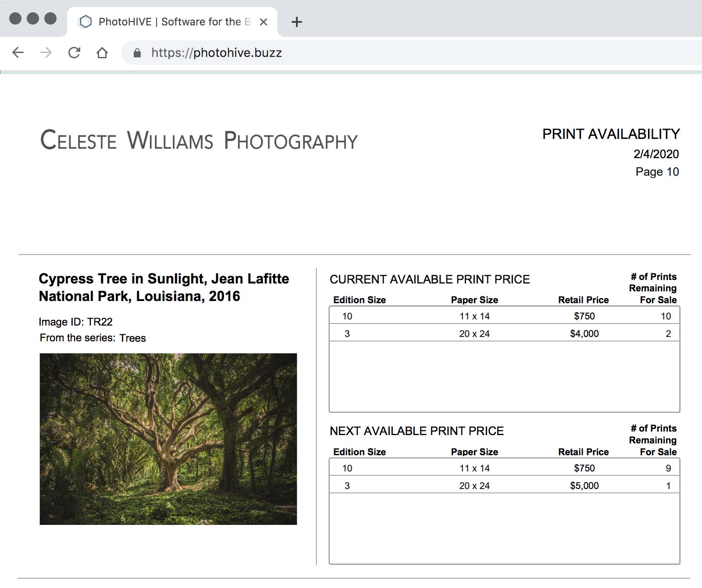Reload the page with refresh icon
702x588 pixels.
coord(74,53)
